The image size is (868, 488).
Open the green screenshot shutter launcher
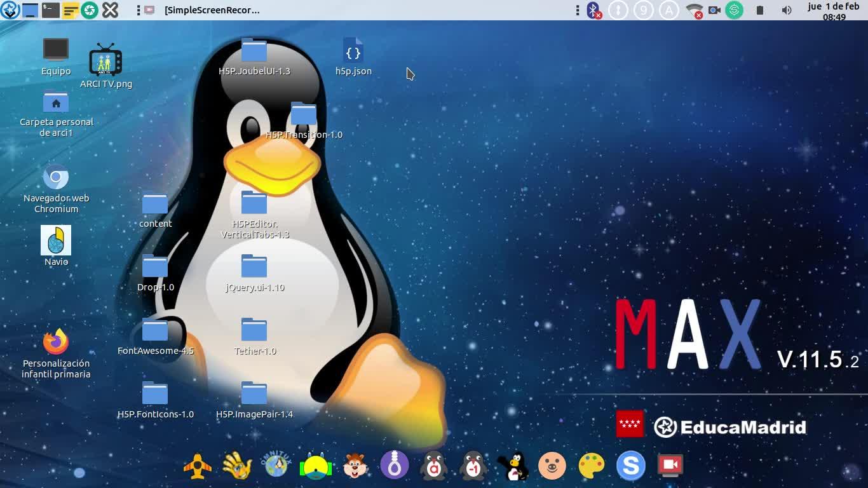pyautogui.click(x=90, y=10)
